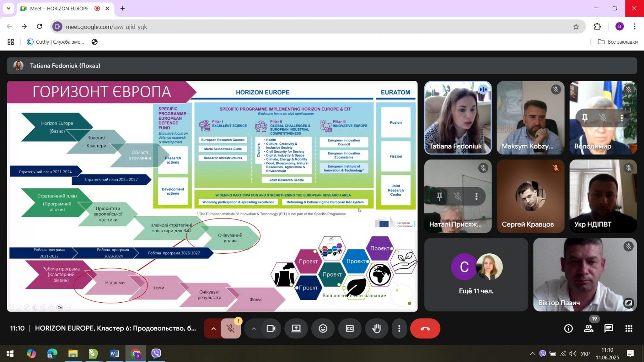Screen dimensions: 644x362
Task: Open Word from the taskbar
Action: (114, 354)
